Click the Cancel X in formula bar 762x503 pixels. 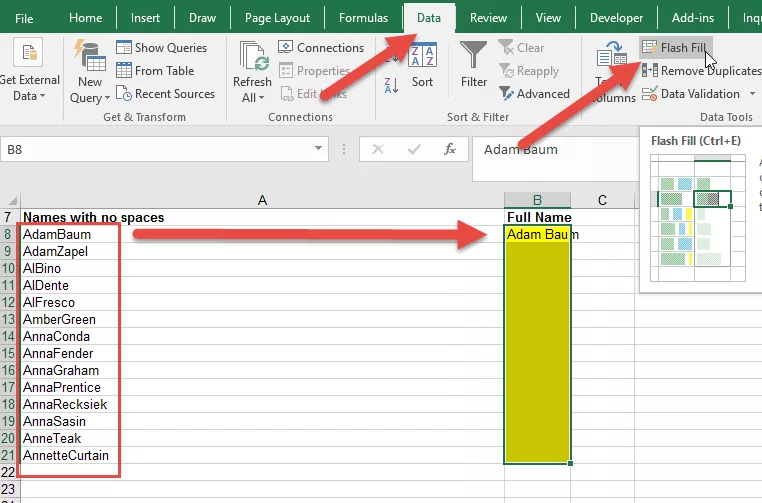pyautogui.click(x=378, y=149)
